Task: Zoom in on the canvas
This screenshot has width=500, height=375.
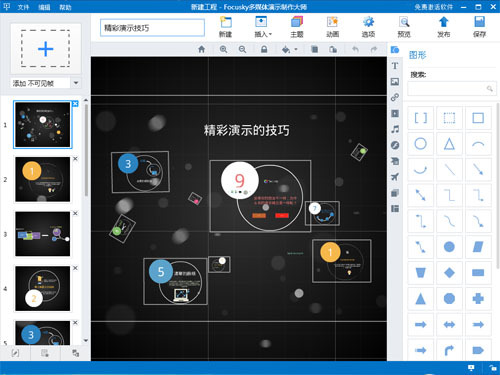Action: (223, 49)
